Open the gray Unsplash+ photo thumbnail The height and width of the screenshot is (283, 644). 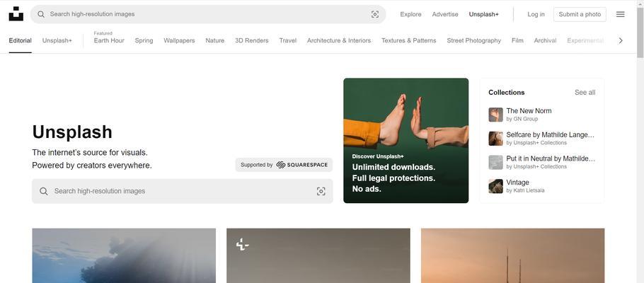point(318,255)
